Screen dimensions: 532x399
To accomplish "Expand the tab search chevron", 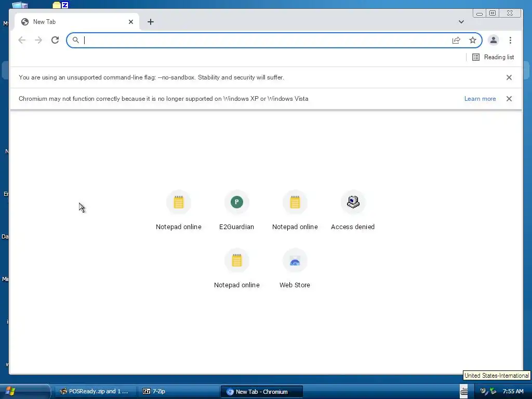I will [461, 22].
